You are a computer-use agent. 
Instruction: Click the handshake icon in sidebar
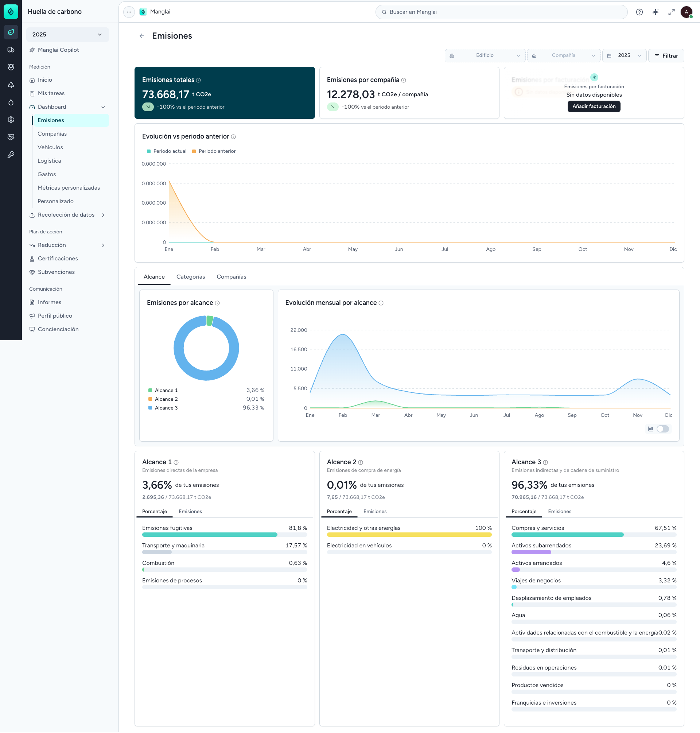[x=11, y=137]
